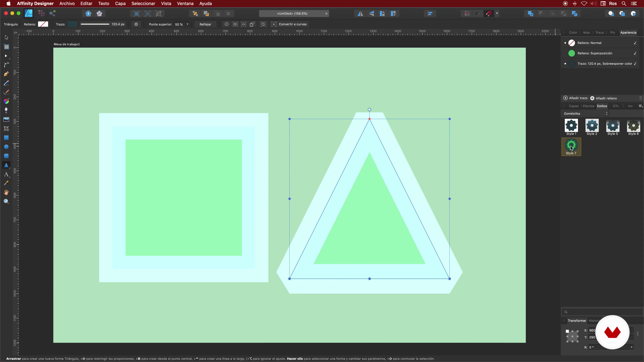Viewport: 644px width, 362px height.
Task: Toggle cycle selection box
Action: click(263, 24)
